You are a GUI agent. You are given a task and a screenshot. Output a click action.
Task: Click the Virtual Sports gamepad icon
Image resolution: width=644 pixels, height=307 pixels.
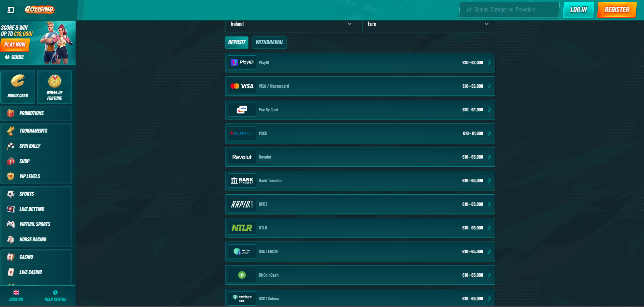[x=11, y=224]
